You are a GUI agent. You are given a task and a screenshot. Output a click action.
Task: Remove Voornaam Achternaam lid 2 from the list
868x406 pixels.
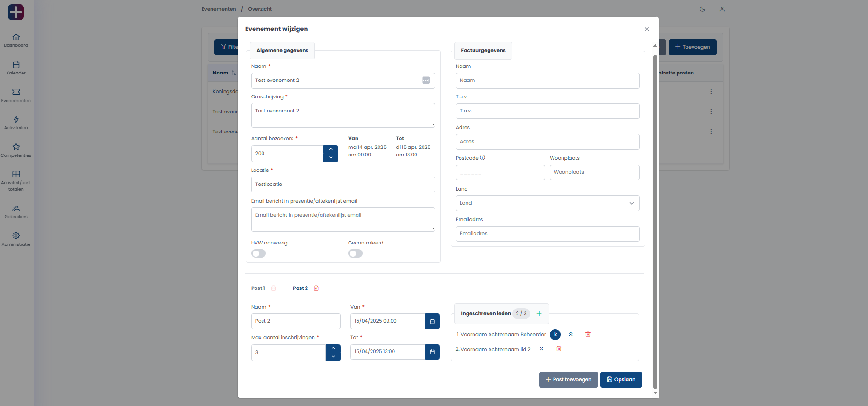click(559, 349)
